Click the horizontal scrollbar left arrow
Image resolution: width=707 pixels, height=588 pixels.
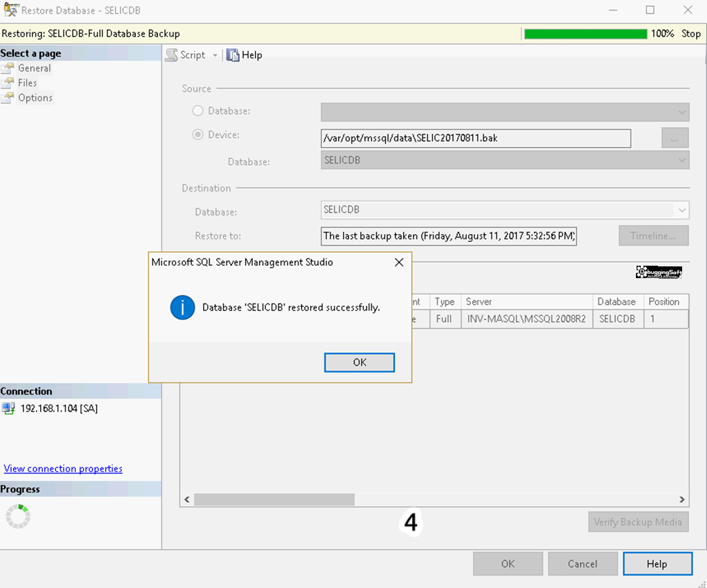[x=187, y=499]
